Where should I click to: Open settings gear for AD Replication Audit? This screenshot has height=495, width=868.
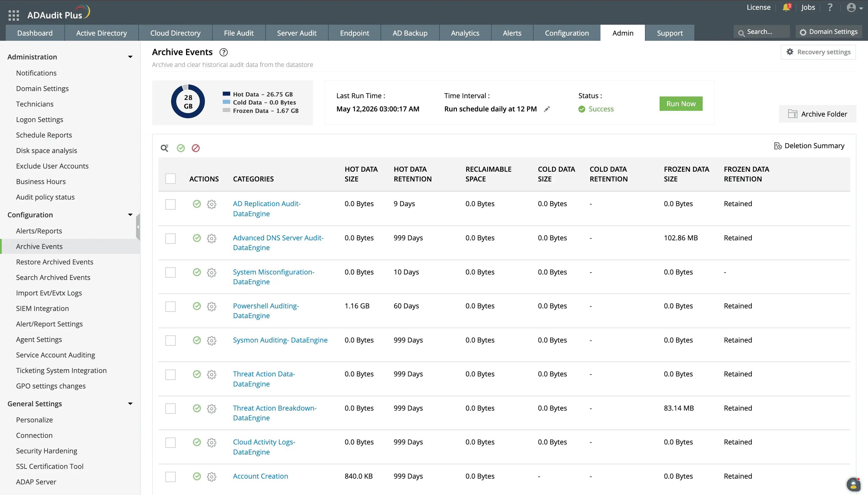coord(211,204)
